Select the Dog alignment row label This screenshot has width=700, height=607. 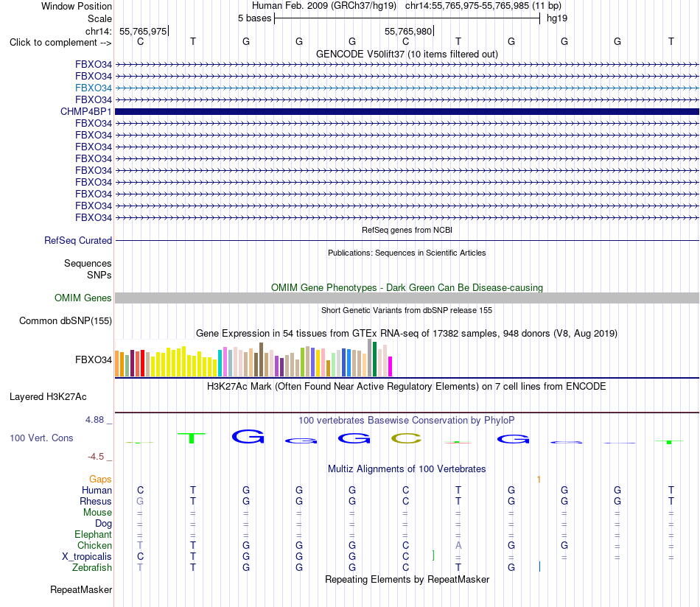pos(103,524)
